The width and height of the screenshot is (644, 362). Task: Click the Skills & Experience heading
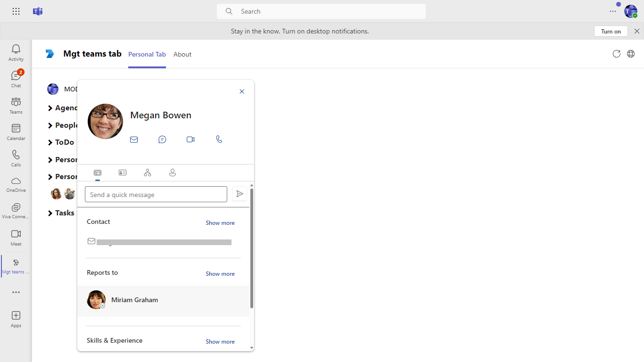115,340
